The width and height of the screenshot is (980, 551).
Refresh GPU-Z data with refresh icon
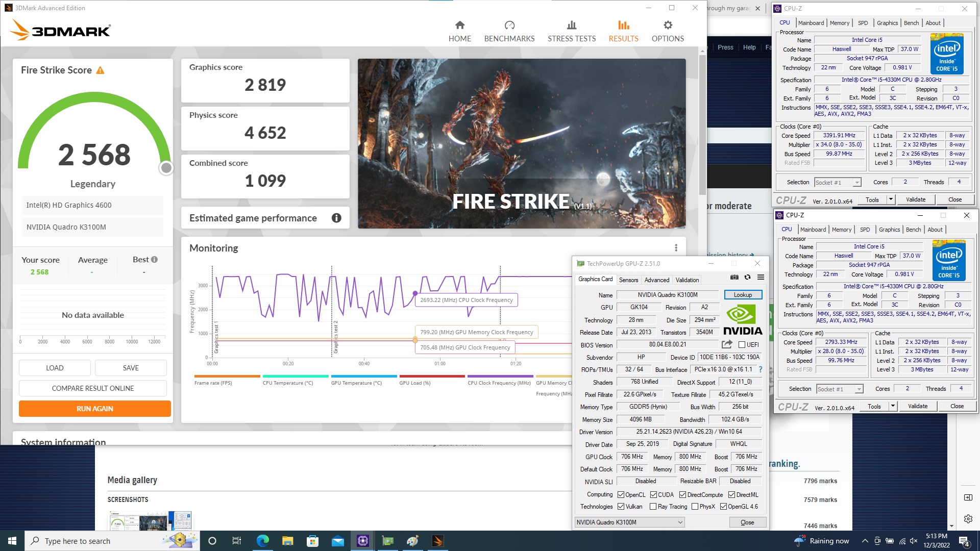[747, 277]
